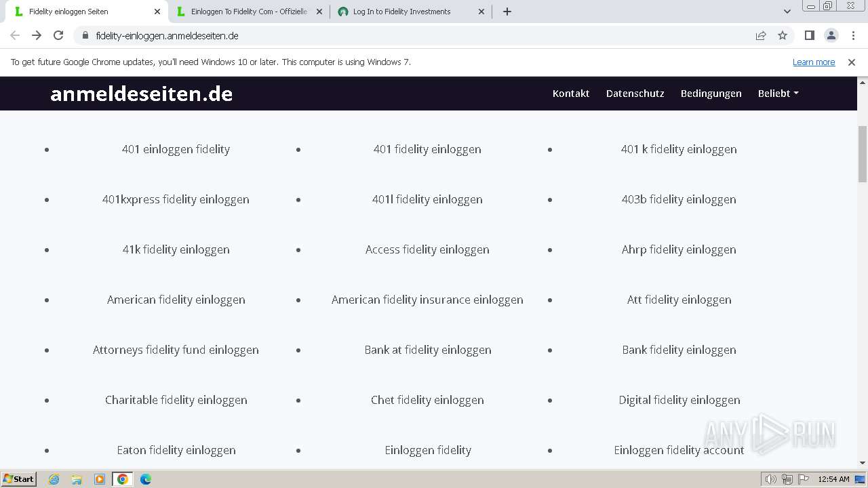The width and height of the screenshot is (868, 488).
Task: Launch Microsoft Edge from taskbar
Action: 146,479
